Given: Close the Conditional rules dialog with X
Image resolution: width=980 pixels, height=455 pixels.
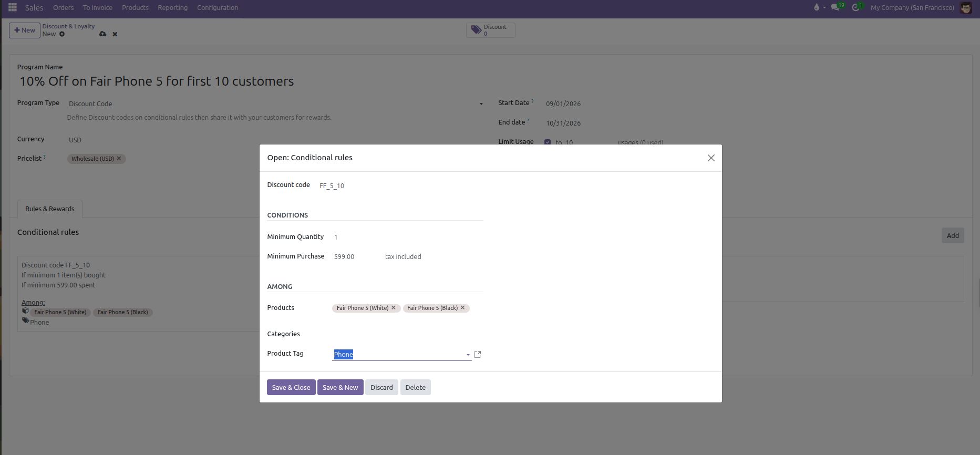Looking at the screenshot, I should point(711,158).
